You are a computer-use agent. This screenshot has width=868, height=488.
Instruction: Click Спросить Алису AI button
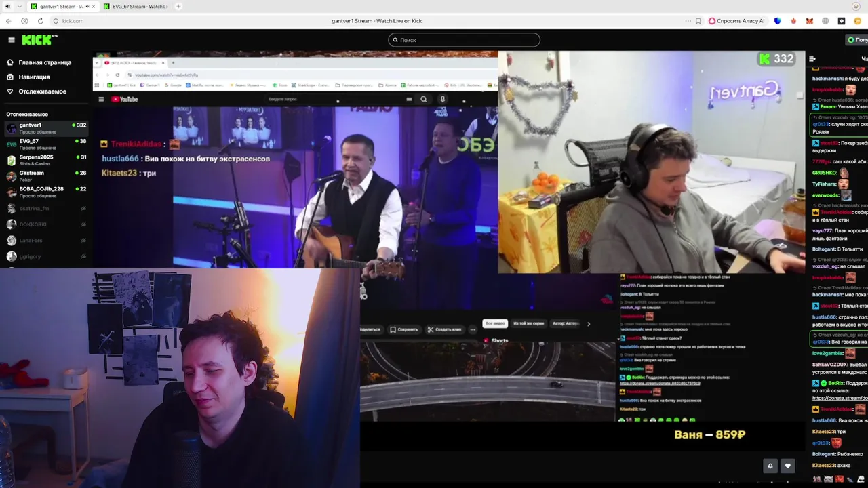pos(737,21)
